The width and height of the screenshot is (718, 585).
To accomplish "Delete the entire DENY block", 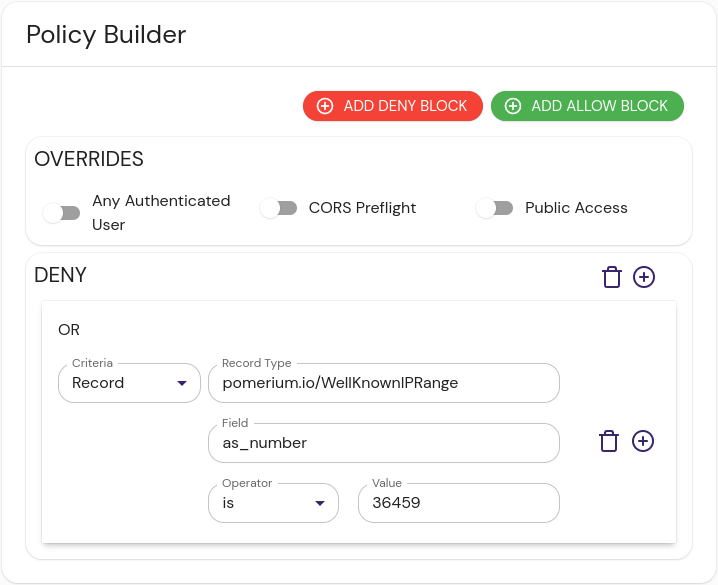I will pos(611,277).
